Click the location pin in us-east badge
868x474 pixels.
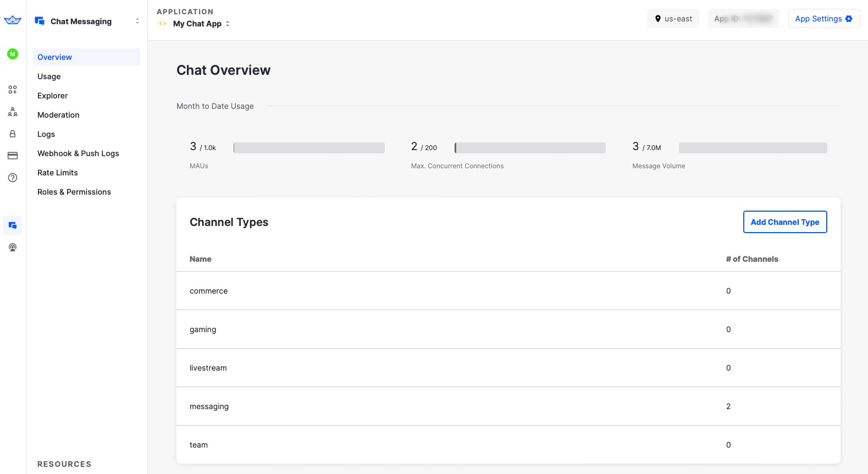coord(658,19)
